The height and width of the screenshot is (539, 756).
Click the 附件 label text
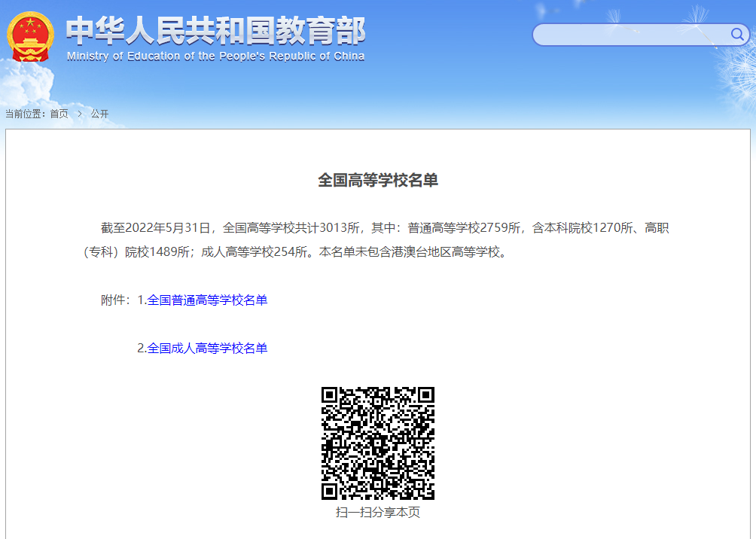click(116, 300)
